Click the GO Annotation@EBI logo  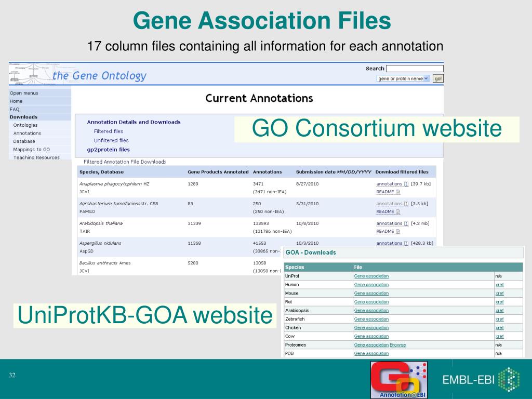pos(399,380)
